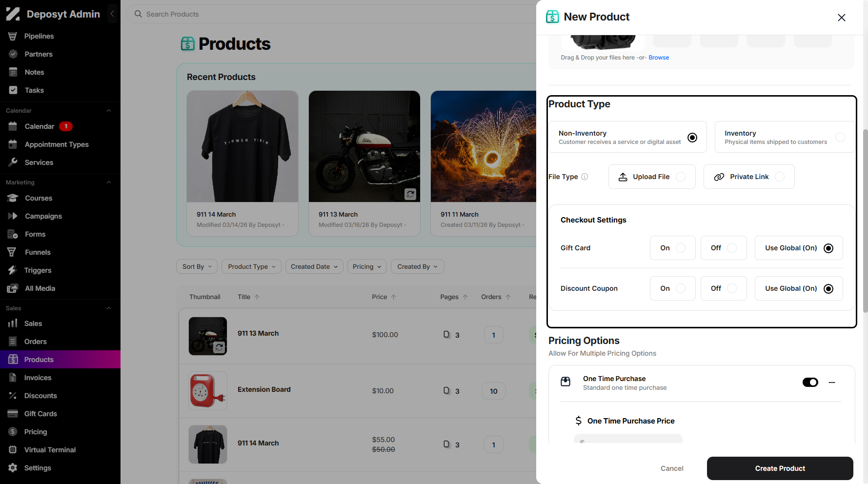Choose the Upload File radio option
Screen dimensions: 868x484
[x=681, y=177]
